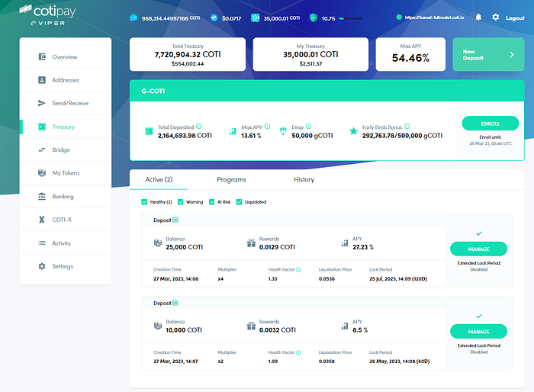Toggle the Liquidated filter checkbox

tap(239, 202)
